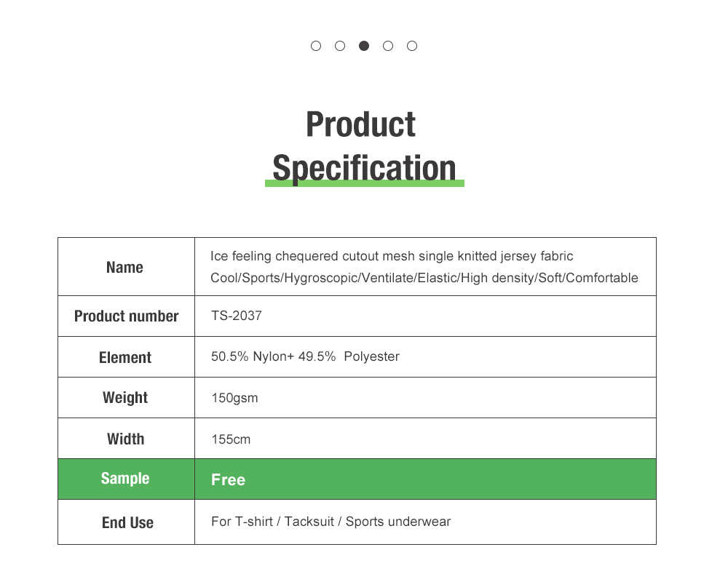The image size is (728, 587).
Task: Click the Product Specification heading
Action: click(364, 147)
